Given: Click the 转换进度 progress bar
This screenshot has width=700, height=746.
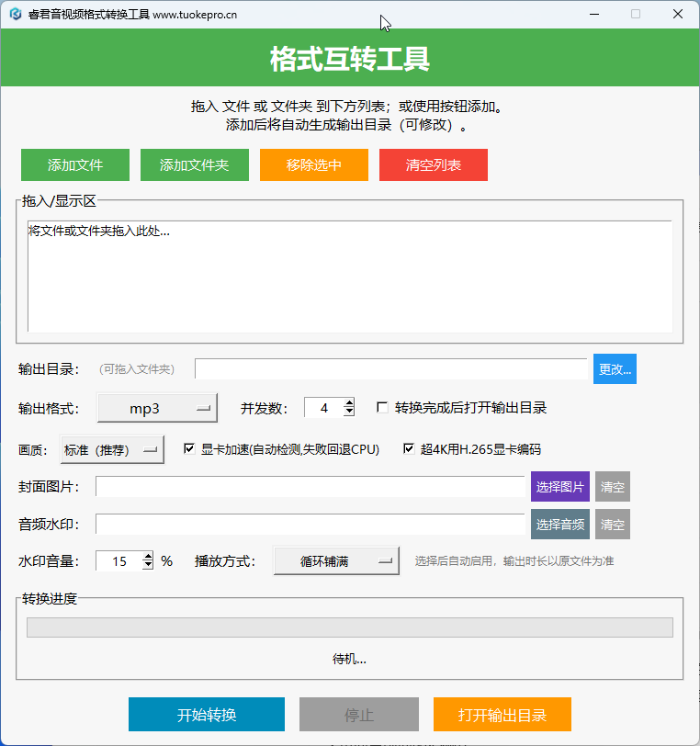Looking at the screenshot, I should (x=350, y=627).
